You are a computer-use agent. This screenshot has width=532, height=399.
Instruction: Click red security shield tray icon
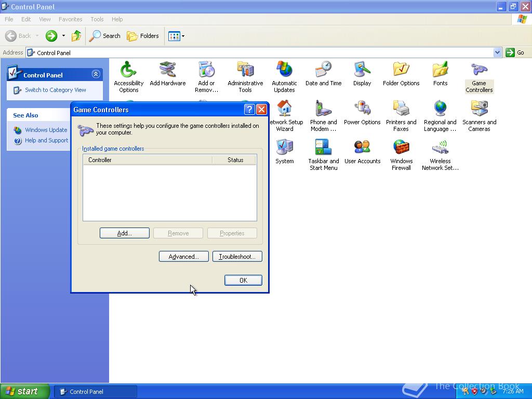pyautogui.click(x=474, y=391)
